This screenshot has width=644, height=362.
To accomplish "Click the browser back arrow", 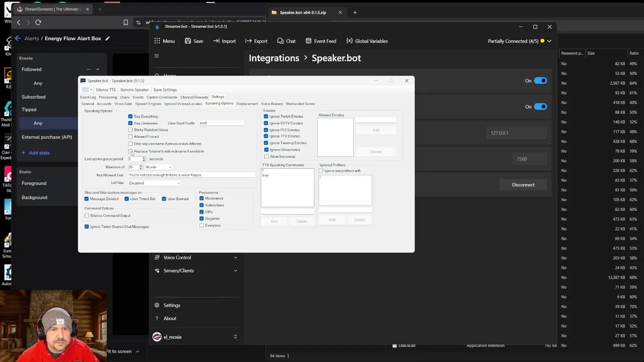I will click(19, 22).
